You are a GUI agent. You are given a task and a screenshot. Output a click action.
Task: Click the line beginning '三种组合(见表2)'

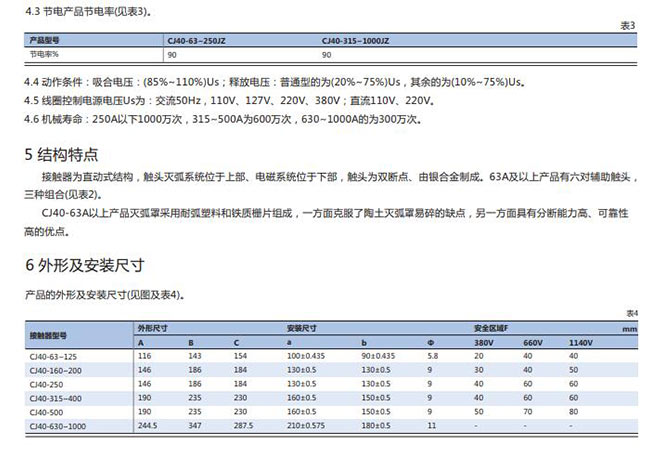(x=63, y=195)
